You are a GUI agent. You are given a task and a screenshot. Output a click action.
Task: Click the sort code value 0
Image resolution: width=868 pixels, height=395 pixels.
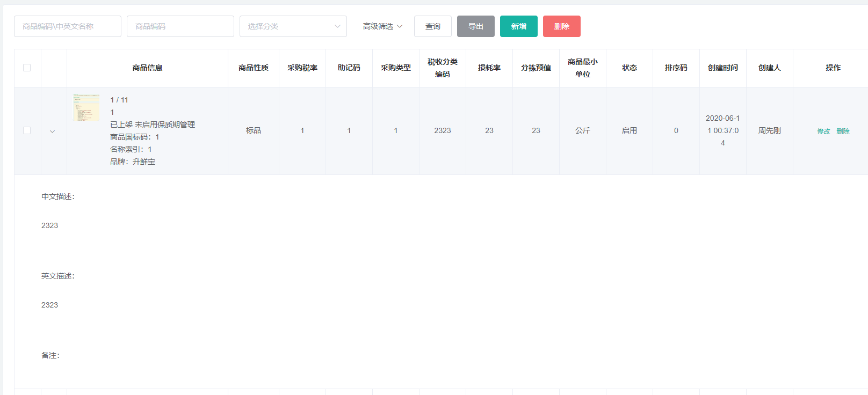tap(676, 130)
